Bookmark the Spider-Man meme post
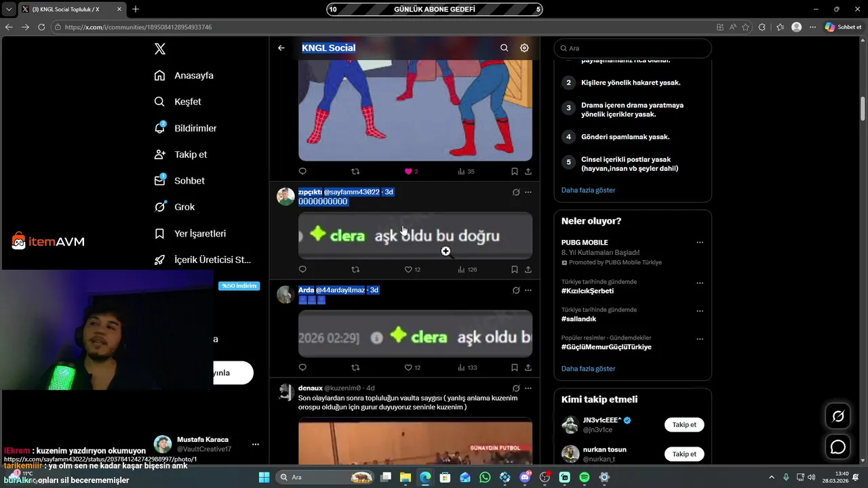 [515, 171]
